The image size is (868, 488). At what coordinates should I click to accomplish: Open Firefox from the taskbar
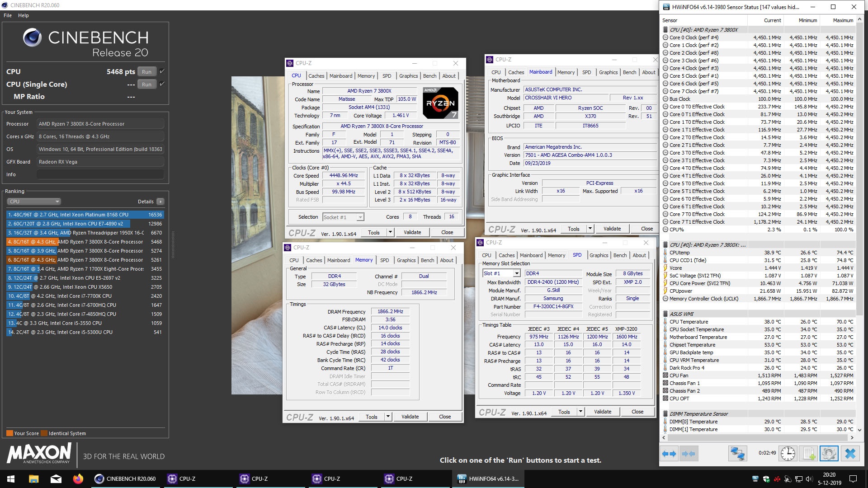pyautogui.click(x=78, y=479)
